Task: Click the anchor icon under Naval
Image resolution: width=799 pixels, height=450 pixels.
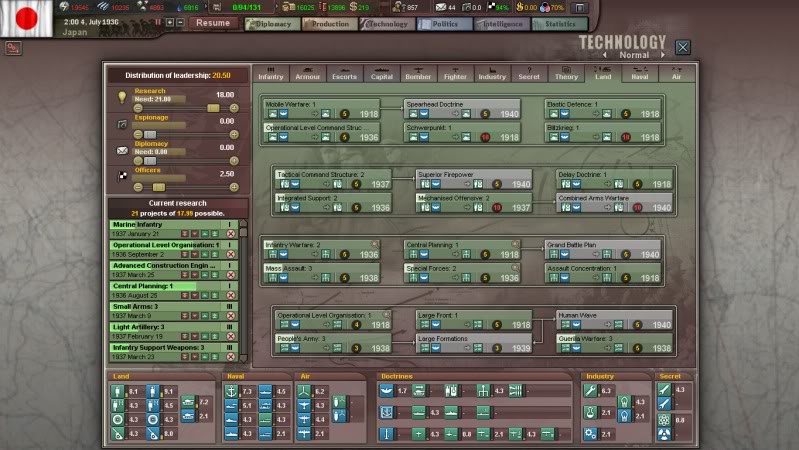Action: click(230, 391)
